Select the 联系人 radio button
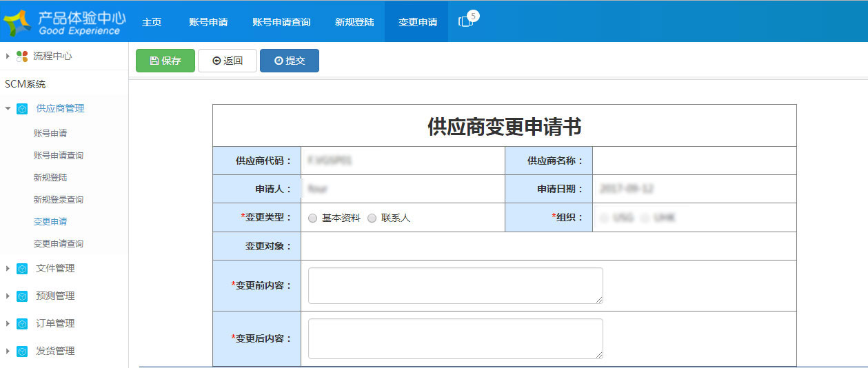868x368 pixels. (x=372, y=218)
